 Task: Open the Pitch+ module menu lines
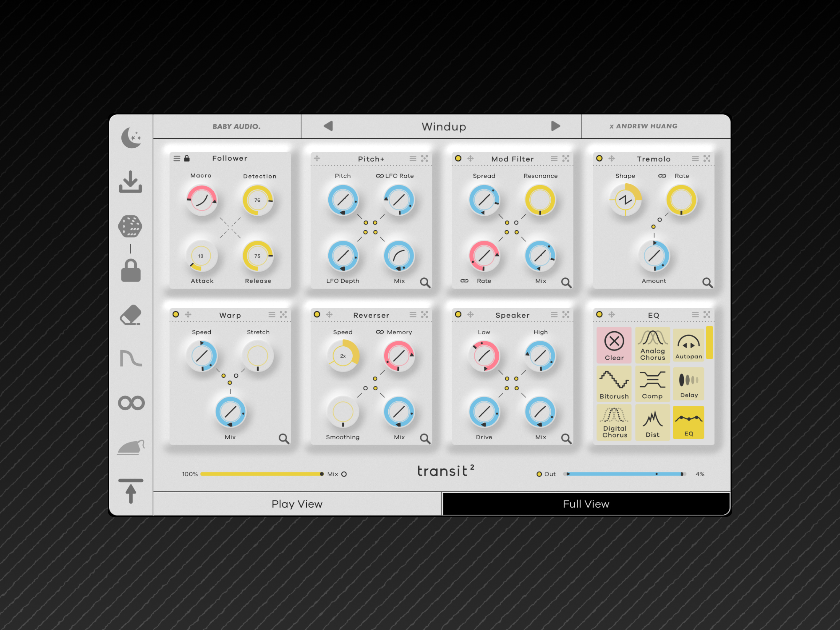click(413, 158)
